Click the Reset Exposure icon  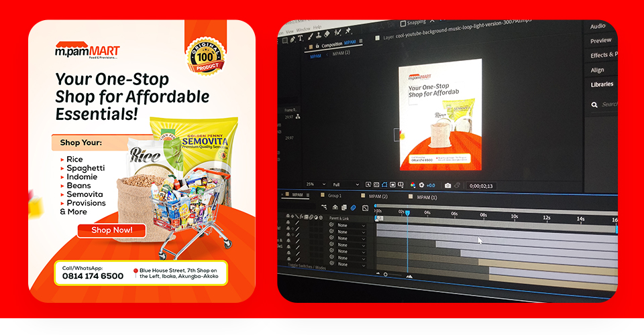[421, 185]
